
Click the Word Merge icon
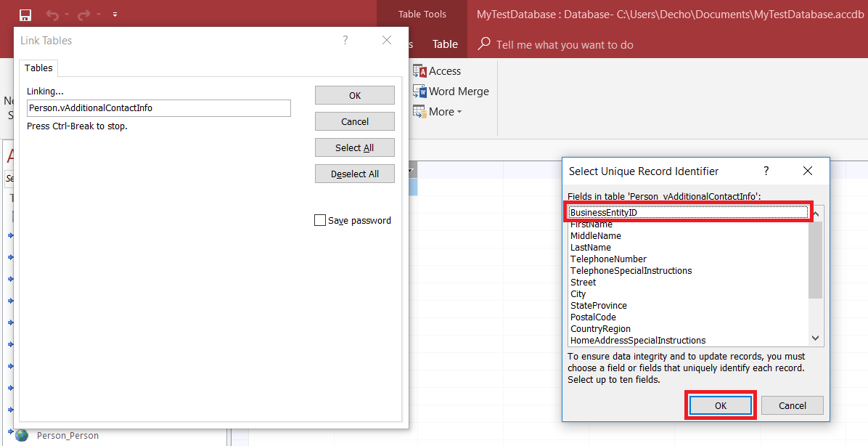(x=419, y=92)
